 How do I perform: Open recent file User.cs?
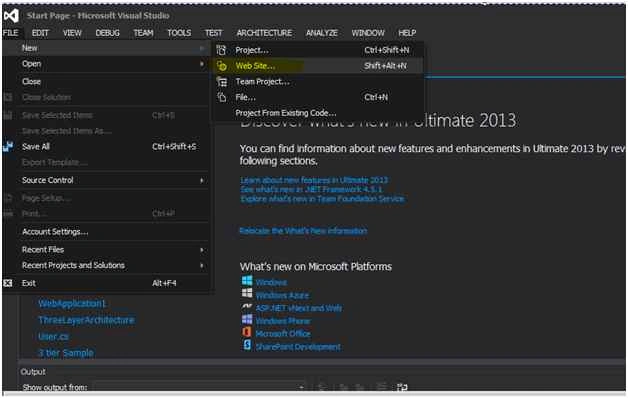[x=54, y=337]
